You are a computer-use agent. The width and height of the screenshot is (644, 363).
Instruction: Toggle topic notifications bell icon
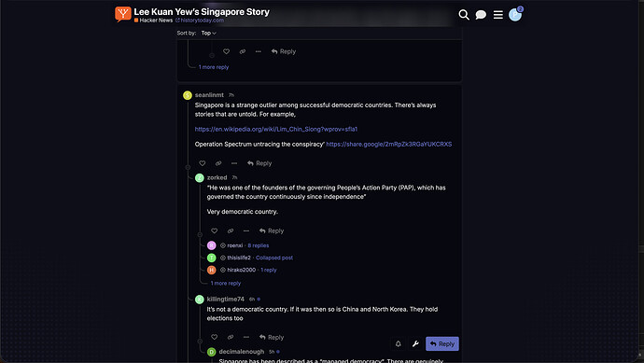[x=398, y=344]
